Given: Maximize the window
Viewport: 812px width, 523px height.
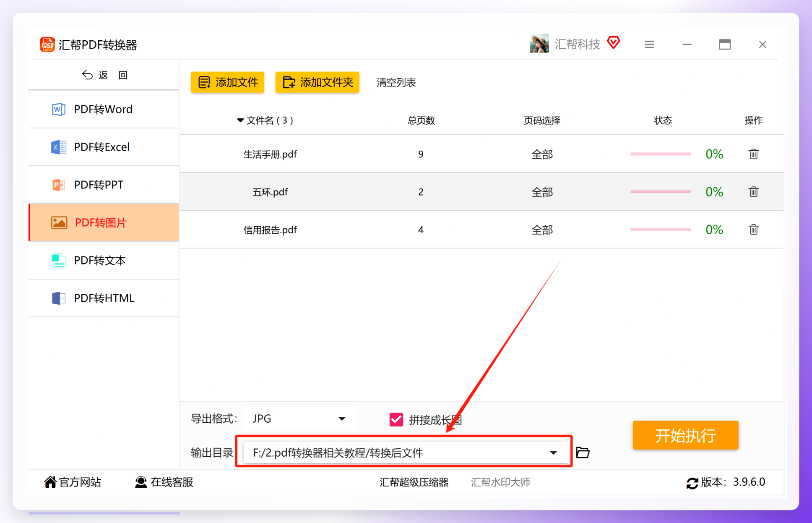Looking at the screenshot, I should click(x=725, y=44).
